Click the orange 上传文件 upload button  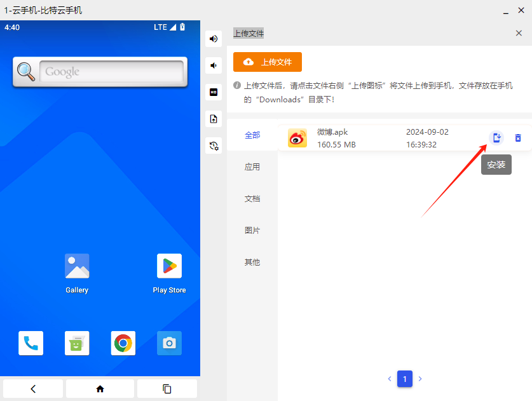(268, 62)
